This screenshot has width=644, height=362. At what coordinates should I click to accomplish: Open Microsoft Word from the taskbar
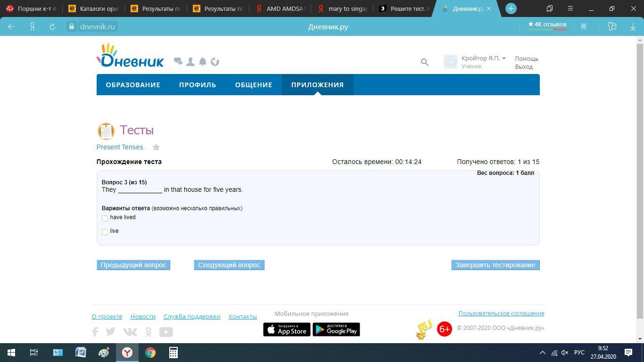[81, 353]
